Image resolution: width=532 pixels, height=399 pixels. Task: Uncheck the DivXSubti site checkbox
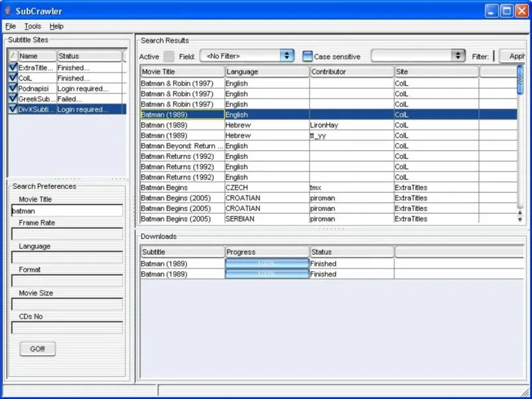click(13, 109)
